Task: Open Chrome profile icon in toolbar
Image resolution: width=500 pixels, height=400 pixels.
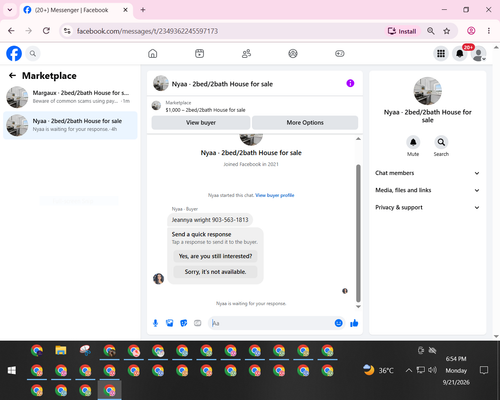Action: pyautogui.click(x=471, y=31)
